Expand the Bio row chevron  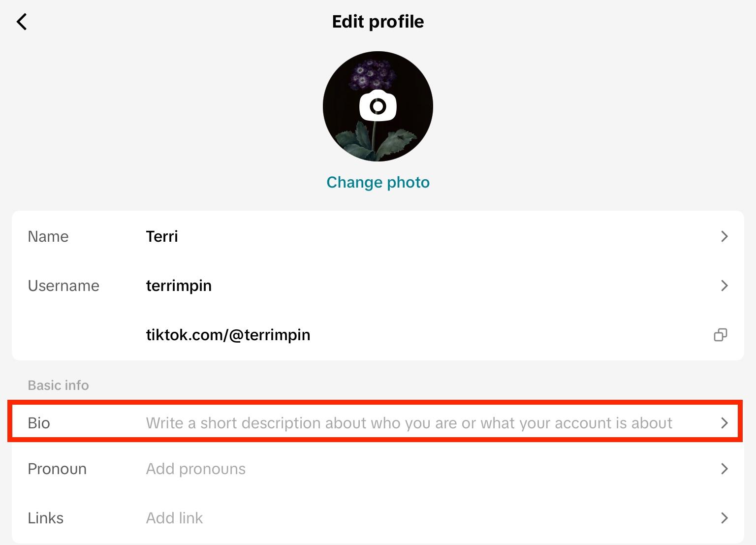[x=724, y=423]
